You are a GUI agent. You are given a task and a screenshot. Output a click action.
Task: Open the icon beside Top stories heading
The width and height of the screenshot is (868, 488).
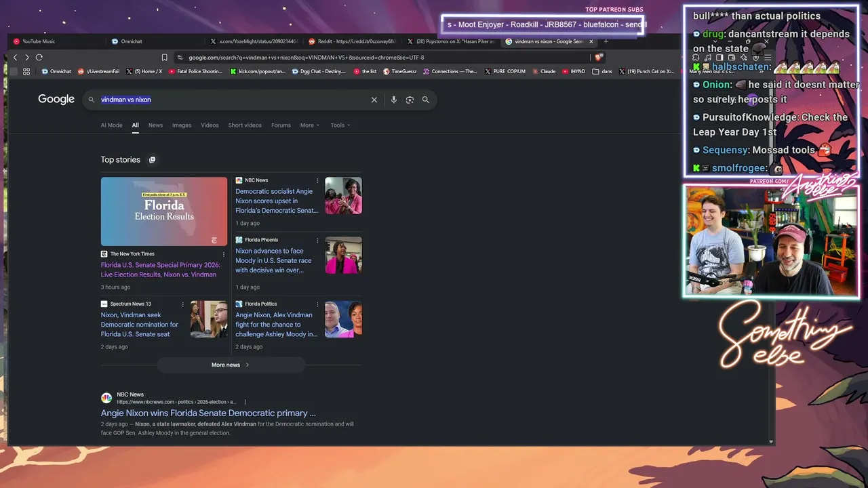coord(152,160)
